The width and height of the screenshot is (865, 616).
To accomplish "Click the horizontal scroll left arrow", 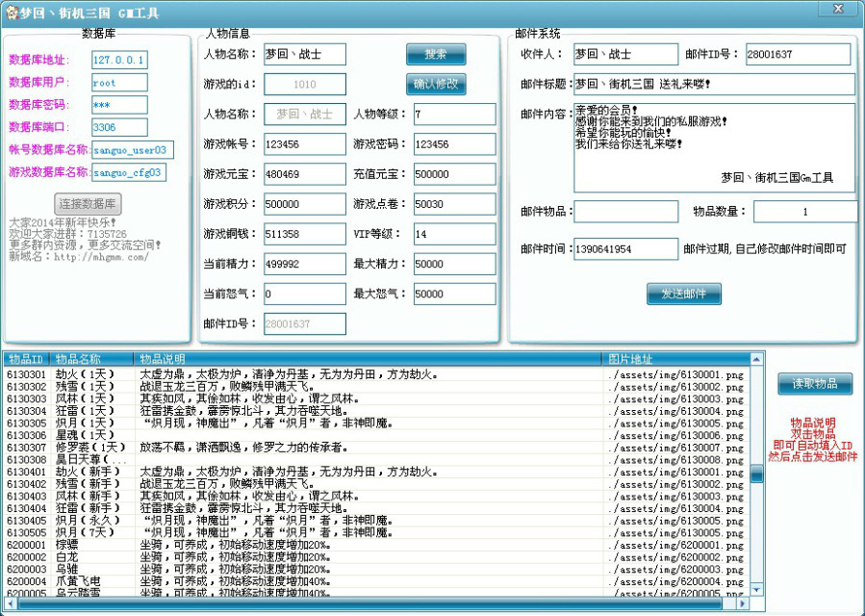I will tap(11, 603).
